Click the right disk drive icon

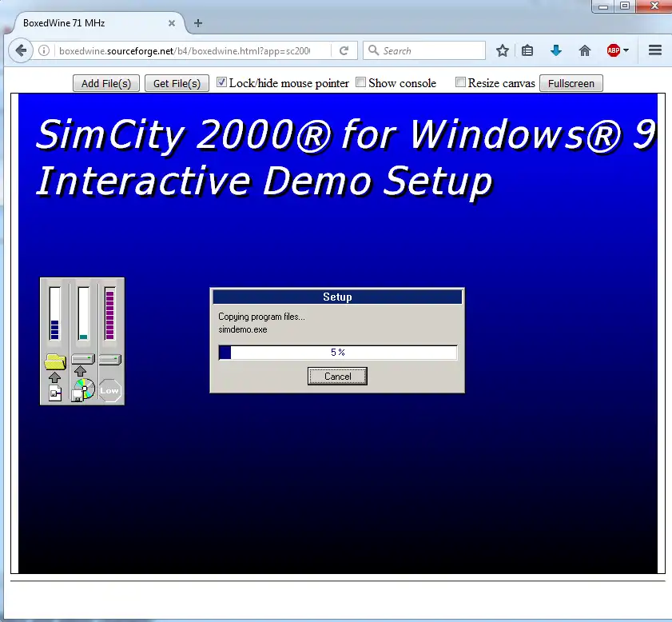point(110,359)
